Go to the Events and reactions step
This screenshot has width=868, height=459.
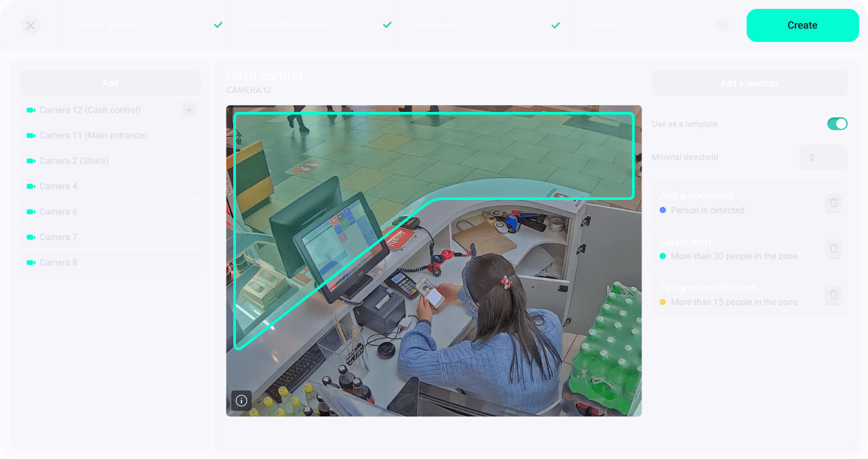pos(285,25)
